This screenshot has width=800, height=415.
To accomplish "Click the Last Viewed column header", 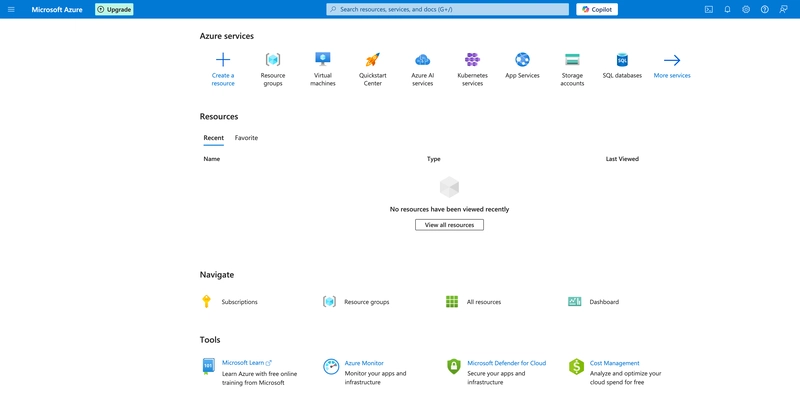I will coord(622,159).
